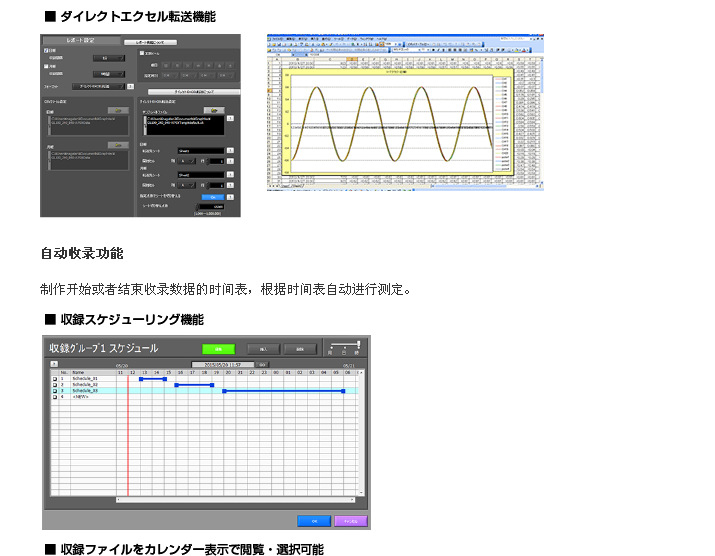This screenshot has height=556, width=715.
Task: Click long blue bar of schedule_03
Action: (284, 391)
